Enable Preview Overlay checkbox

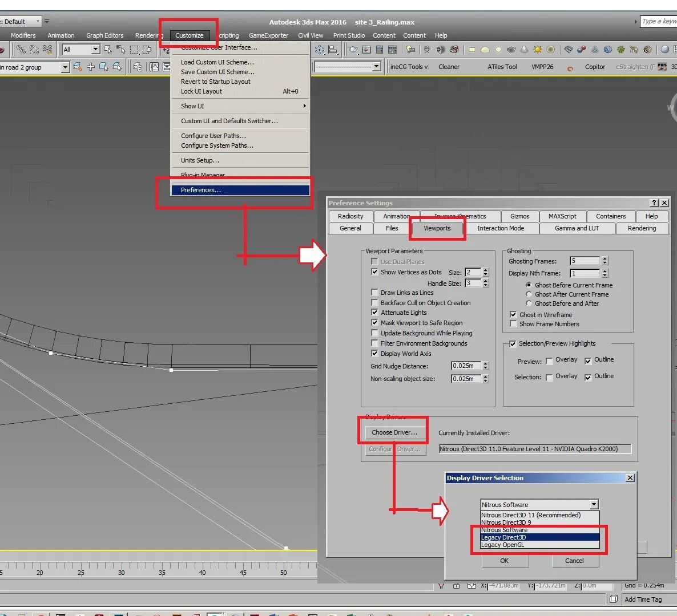549,361
